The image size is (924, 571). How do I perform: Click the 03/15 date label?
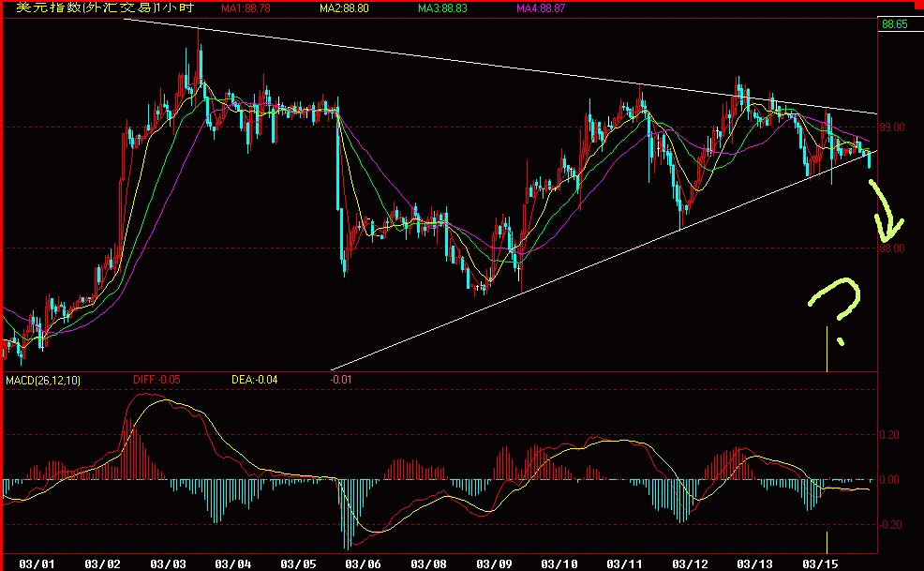[x=820, y=563]
